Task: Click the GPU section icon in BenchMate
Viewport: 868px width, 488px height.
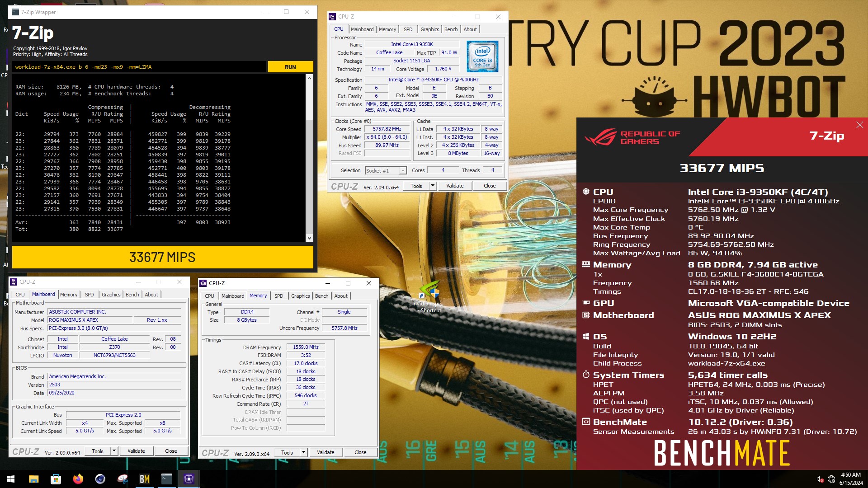Action: (x=586, y=303)
